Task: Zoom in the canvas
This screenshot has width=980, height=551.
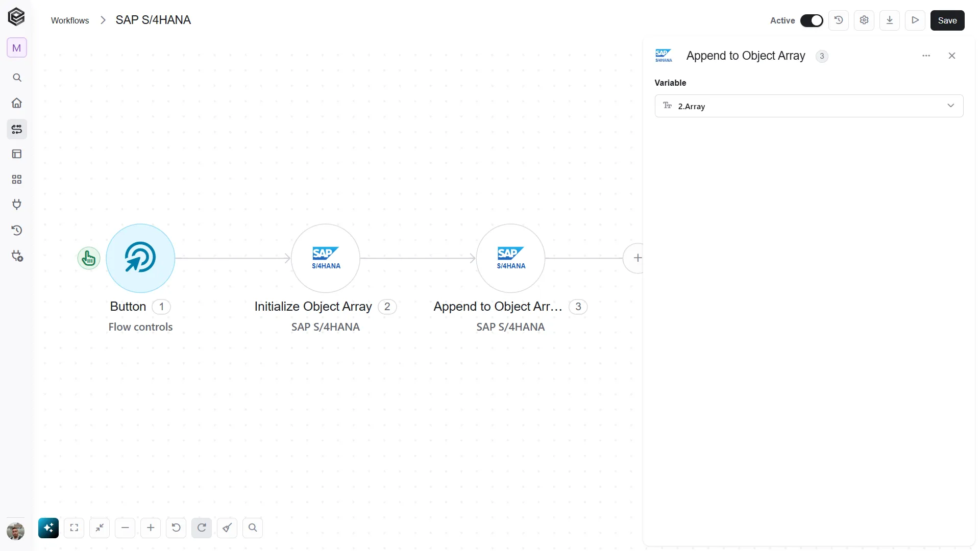Action: click(151, 528)
